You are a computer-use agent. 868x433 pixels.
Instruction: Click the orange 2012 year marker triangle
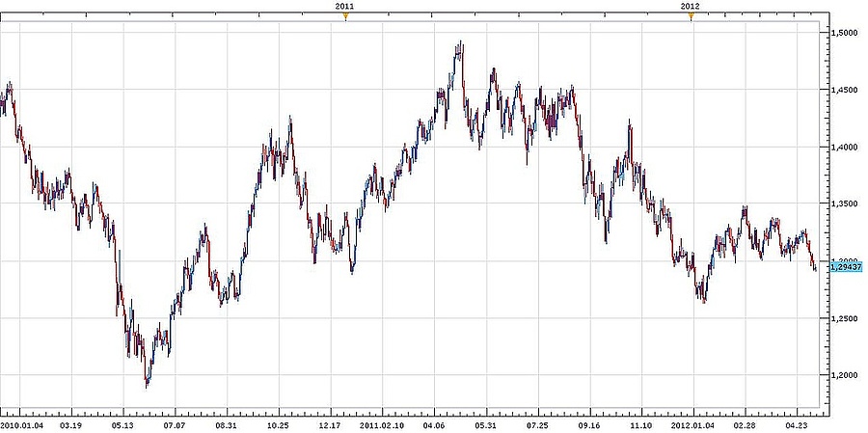[691, 17]
